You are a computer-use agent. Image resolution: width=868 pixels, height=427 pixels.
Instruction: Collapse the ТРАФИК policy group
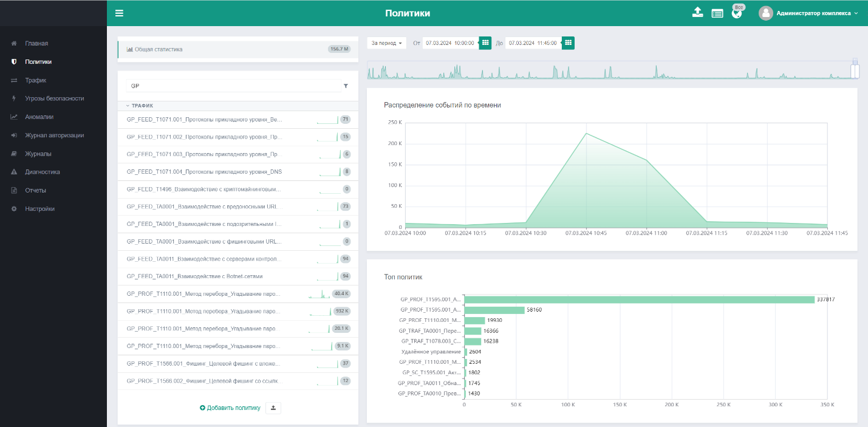click(x=140, y=106)
